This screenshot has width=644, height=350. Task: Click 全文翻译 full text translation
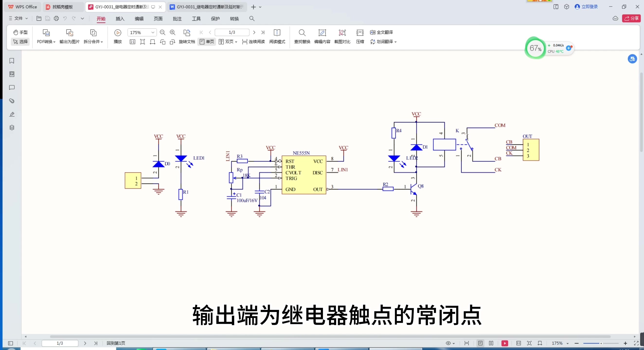[382, 32]
